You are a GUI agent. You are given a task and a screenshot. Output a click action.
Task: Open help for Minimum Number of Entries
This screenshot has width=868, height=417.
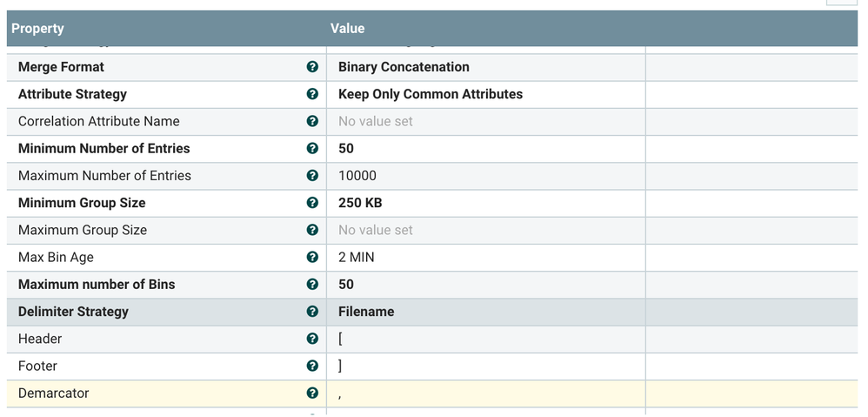pyautogui.click(x=312, y=148)
